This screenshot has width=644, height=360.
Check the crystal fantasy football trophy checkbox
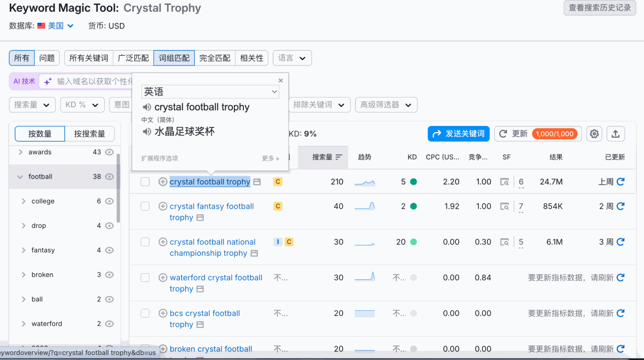[145, 206]
